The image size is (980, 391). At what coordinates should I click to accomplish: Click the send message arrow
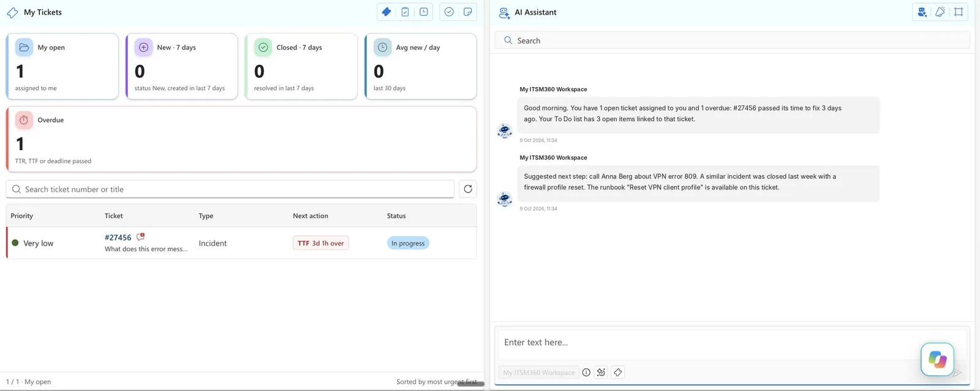click(957, 372)
